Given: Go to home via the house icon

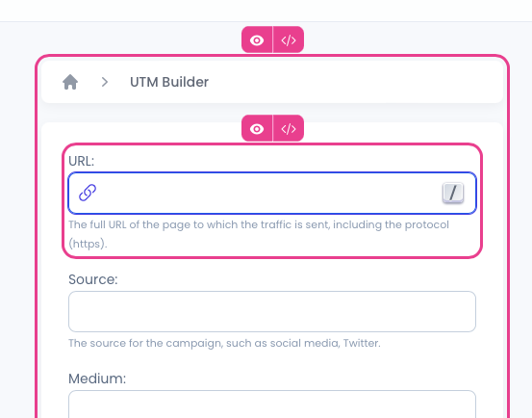Looking at the screenshot, I should coord(70,82).
